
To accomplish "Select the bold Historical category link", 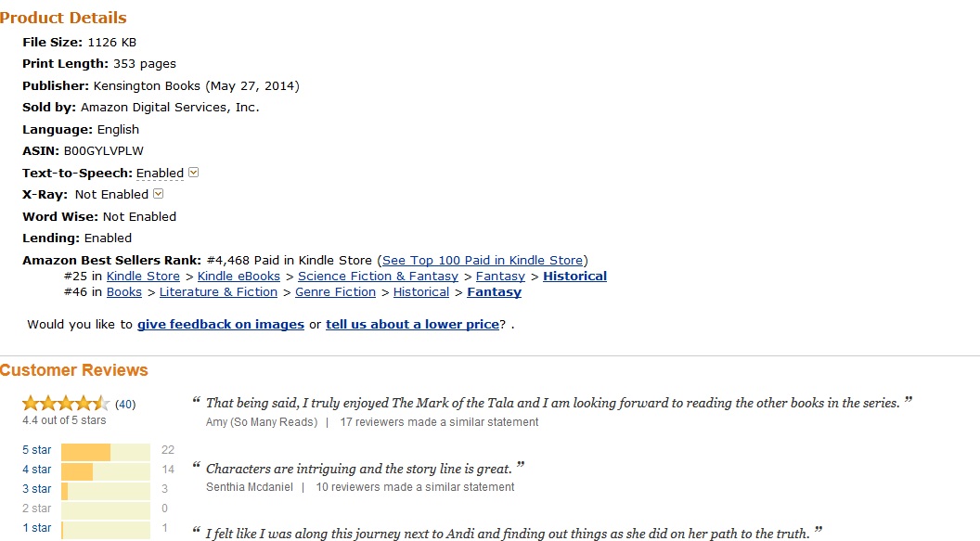I will coord(574,277).
